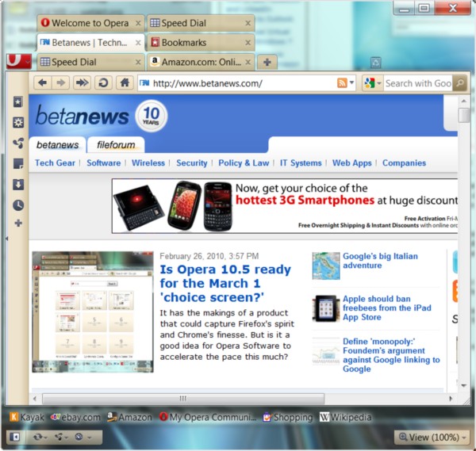The height and width of the screenshot is (451, 476).
Task: Open the Tech Gear section link
Action: 55,162
